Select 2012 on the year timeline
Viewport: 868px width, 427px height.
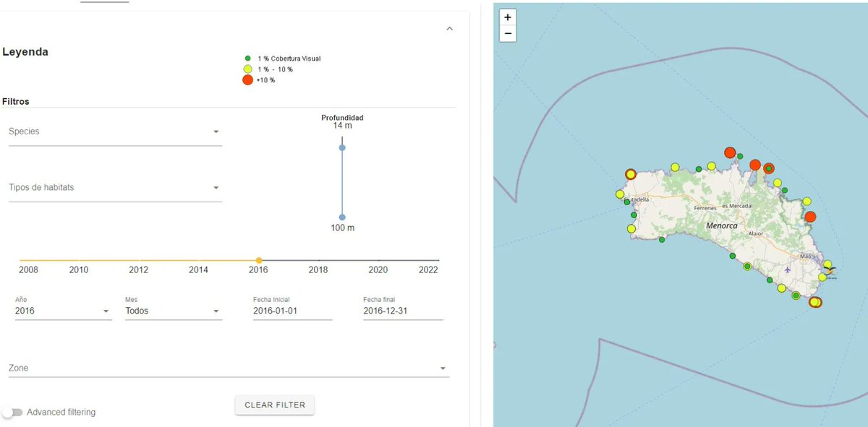click(139, 270)
